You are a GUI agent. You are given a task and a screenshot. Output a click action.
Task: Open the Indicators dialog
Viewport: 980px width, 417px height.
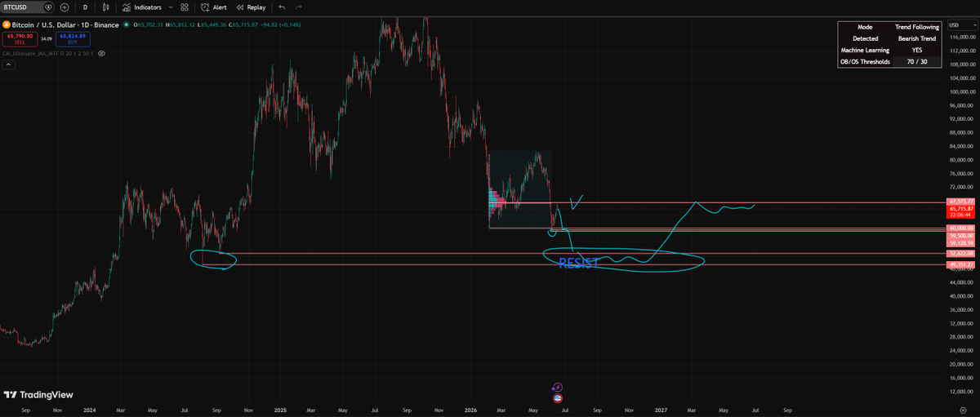tap(142, 7)
